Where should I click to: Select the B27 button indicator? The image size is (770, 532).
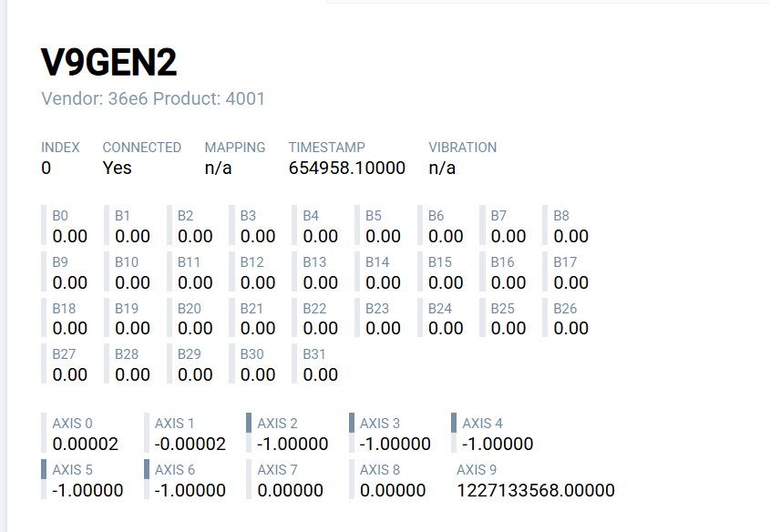68,364
